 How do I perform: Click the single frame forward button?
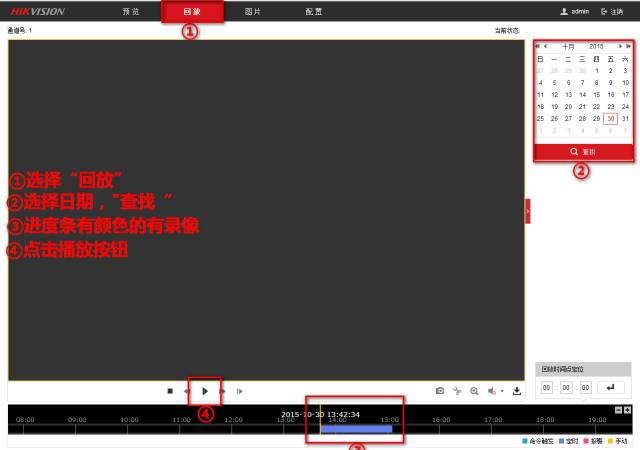click(x=239, y=391)
